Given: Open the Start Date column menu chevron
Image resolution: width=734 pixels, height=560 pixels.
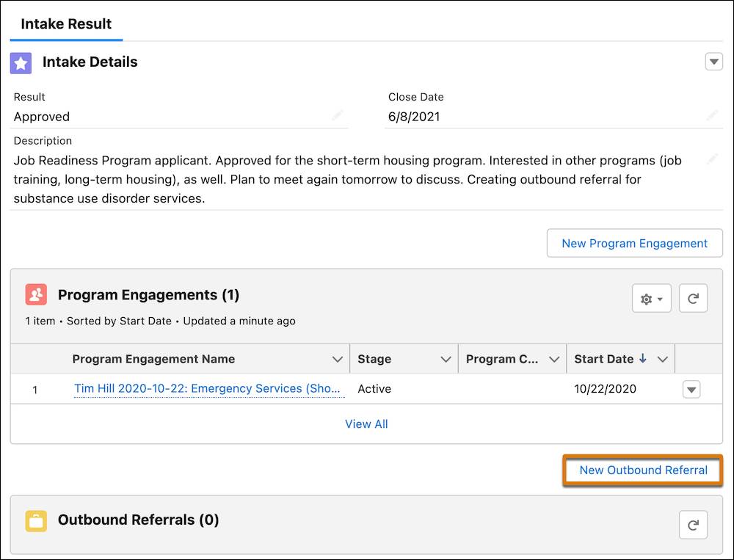Looking at the screenshot, I should click(x=663, y=360).
